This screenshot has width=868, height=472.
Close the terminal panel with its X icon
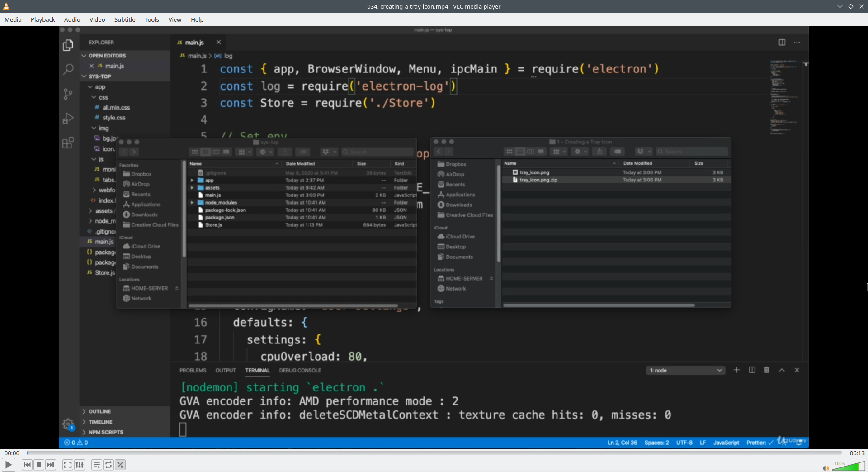[797, 370]
